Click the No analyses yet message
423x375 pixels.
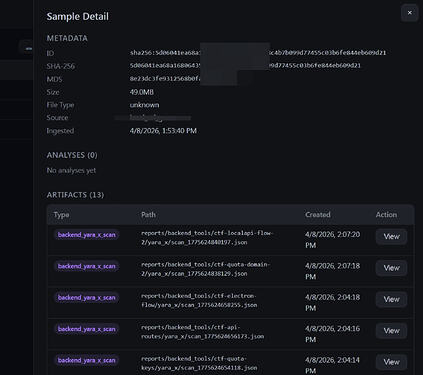coord(71,170)
